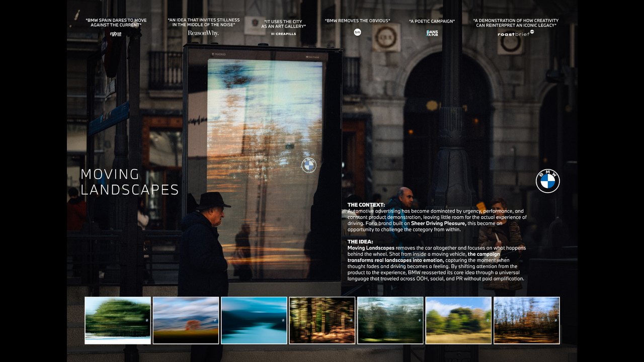Click the "THE CONTEXT:" heading

(366, 205)
